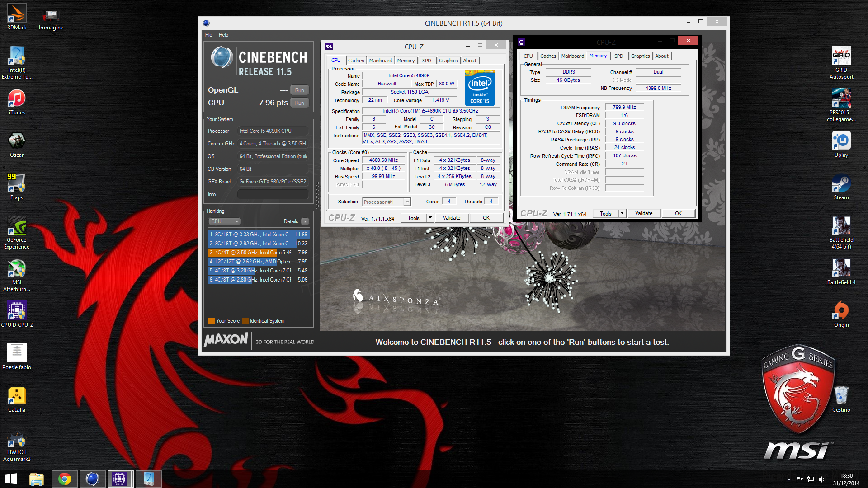
Task: Open File Explorer from taskbar
Action: (x=37, y=479)
